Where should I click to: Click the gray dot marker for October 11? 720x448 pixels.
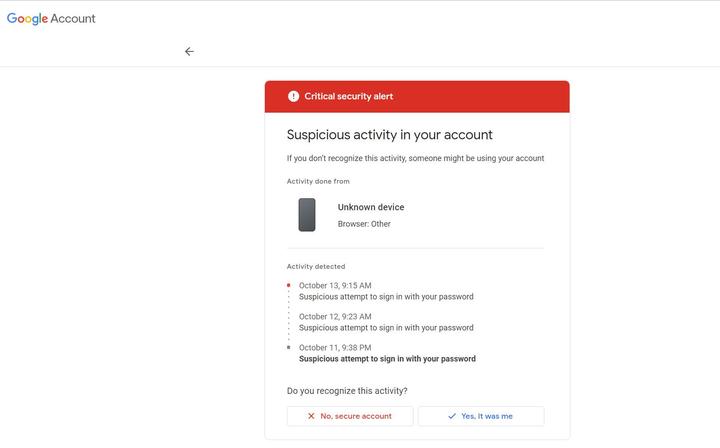[x=288, y=347]
